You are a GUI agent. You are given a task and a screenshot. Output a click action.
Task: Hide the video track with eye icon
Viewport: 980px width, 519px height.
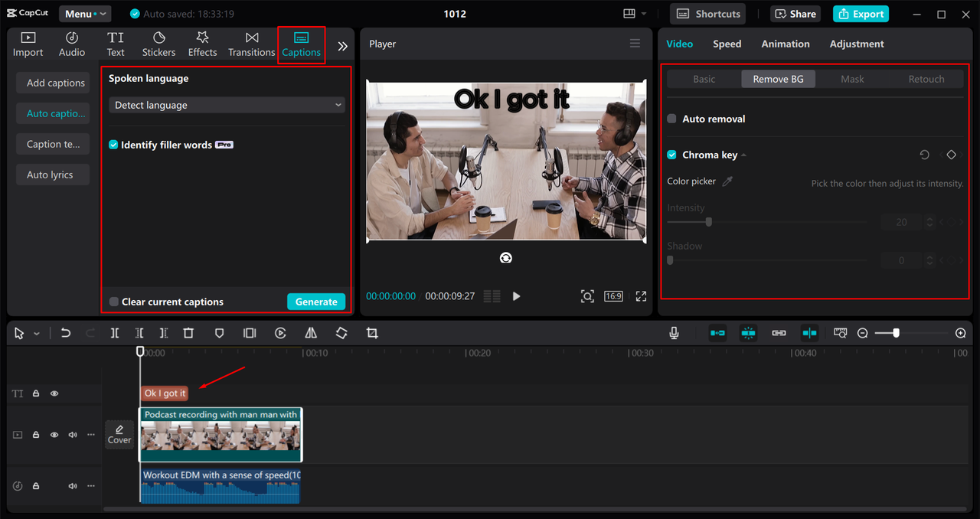coord(54,435)
